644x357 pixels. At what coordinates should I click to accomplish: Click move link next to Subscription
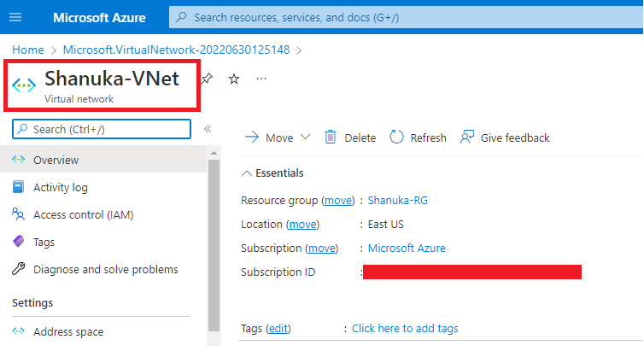tap(322, 249)
